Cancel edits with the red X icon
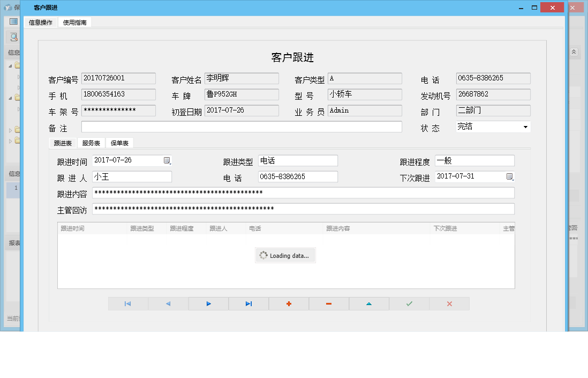 [449, 303]
